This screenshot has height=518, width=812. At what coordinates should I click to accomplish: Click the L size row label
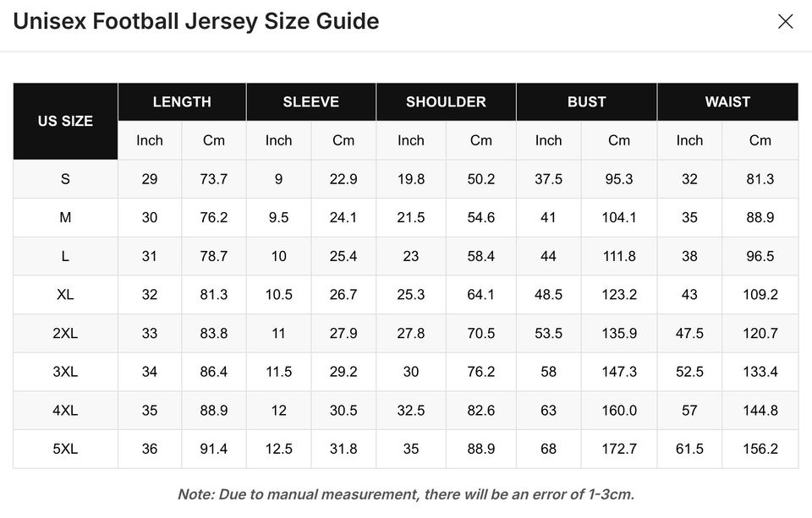click(x=64, y=255)
